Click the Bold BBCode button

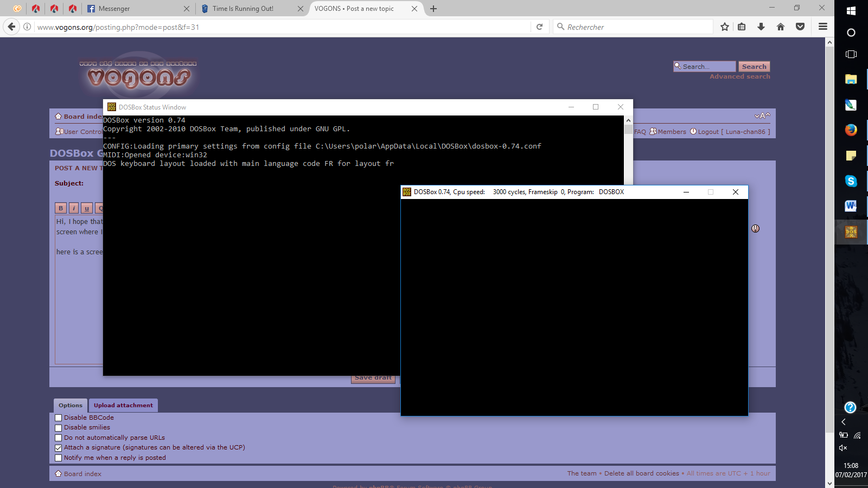61,208
